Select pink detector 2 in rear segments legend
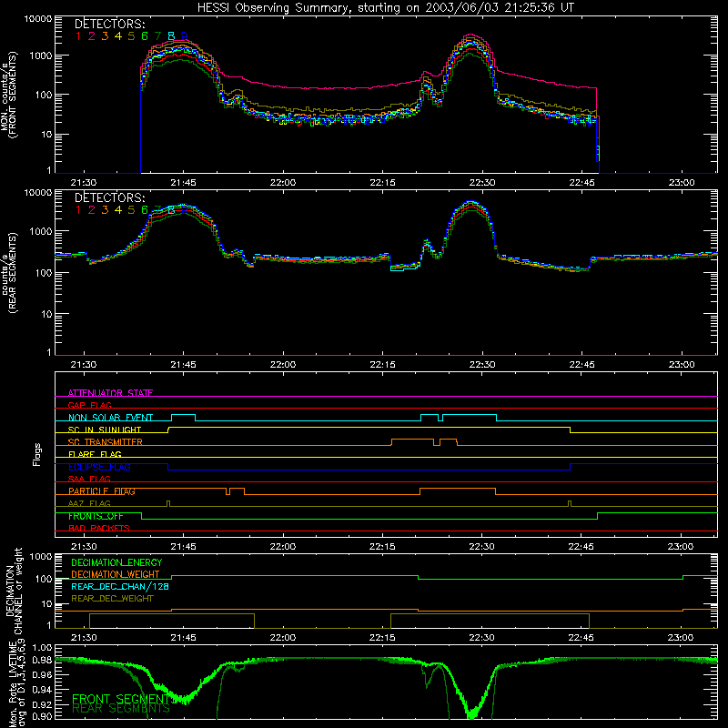The width and height of the screenshot is (728, 728). click(92, 210)
